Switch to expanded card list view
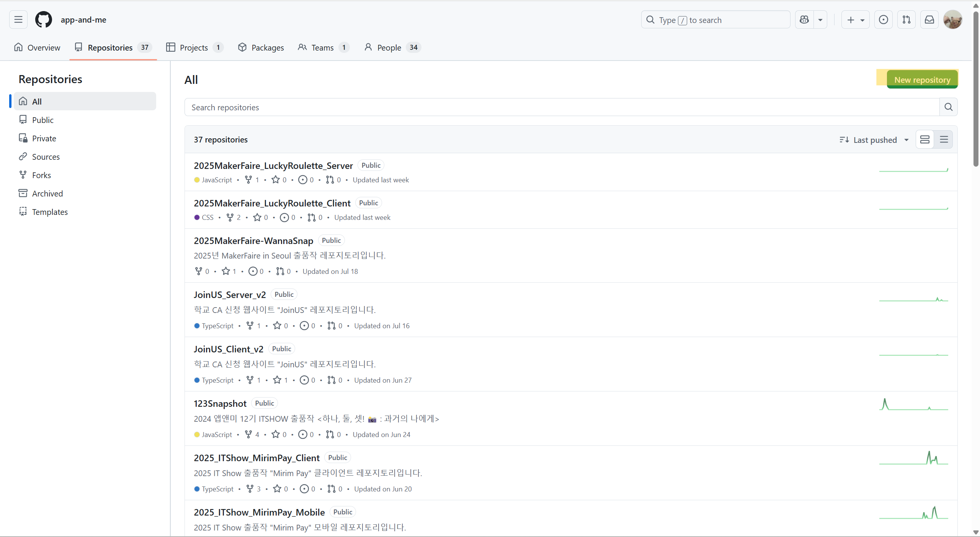980x537 pixels. pos(925,139)
